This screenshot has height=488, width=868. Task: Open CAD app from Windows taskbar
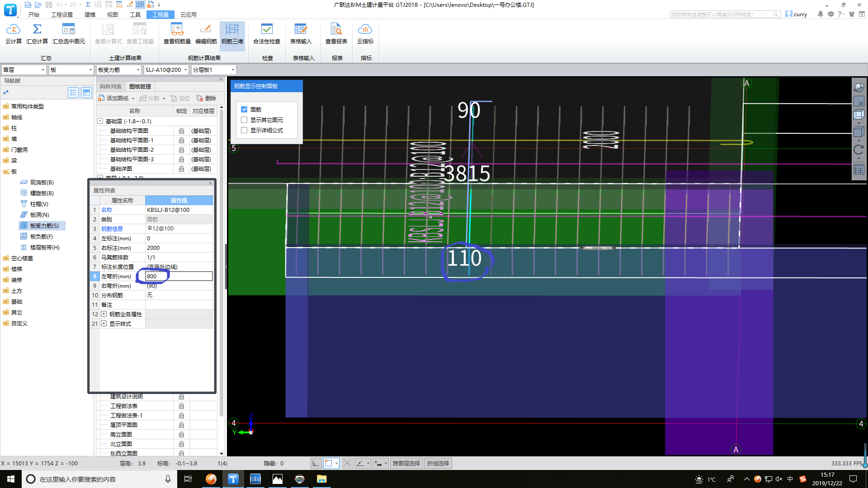point(255,479)
